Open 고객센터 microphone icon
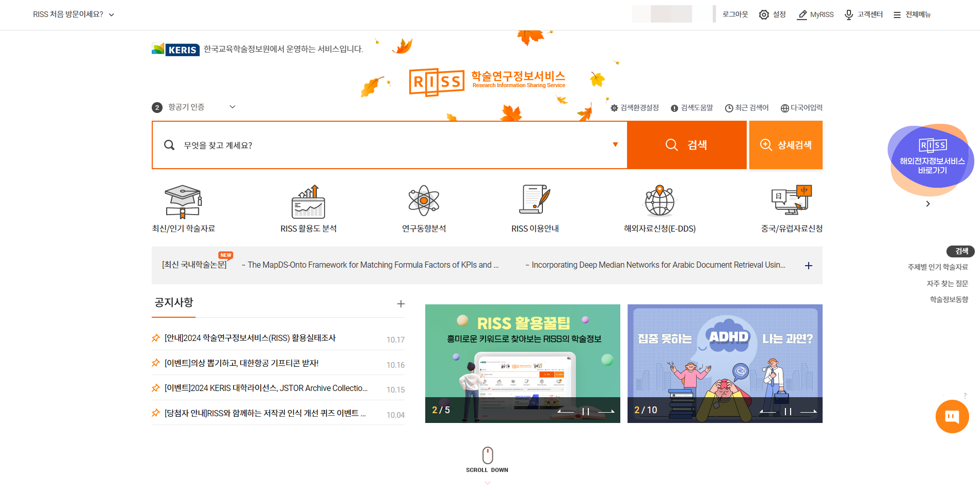 pyautogui.click(x=848, y=14)
